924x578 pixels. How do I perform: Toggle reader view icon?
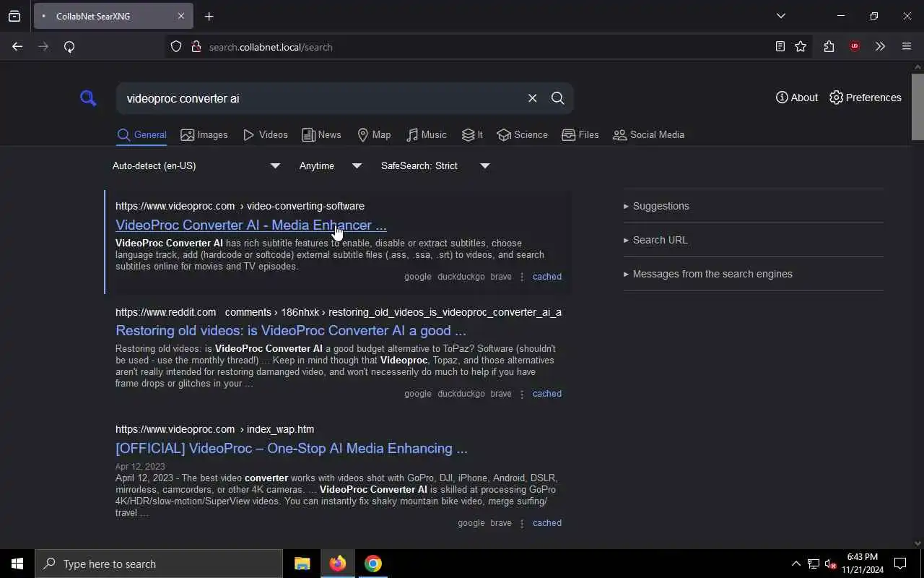pyautogui.click(x=780, y=47)
